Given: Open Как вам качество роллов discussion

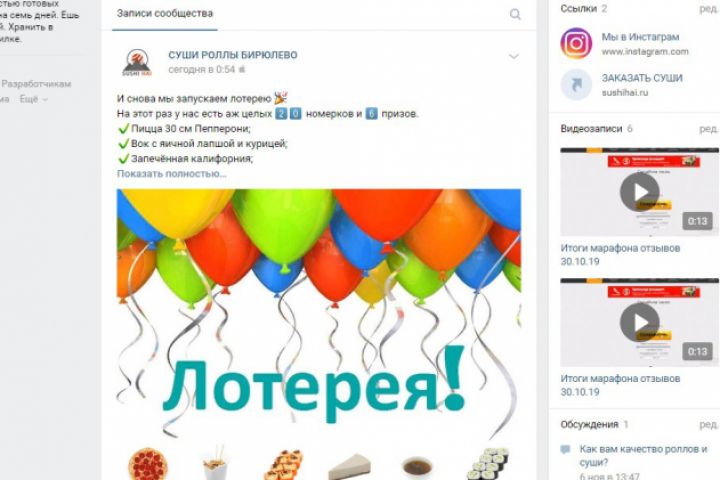Looking at the screenshot, I should (x=643, y=456).
